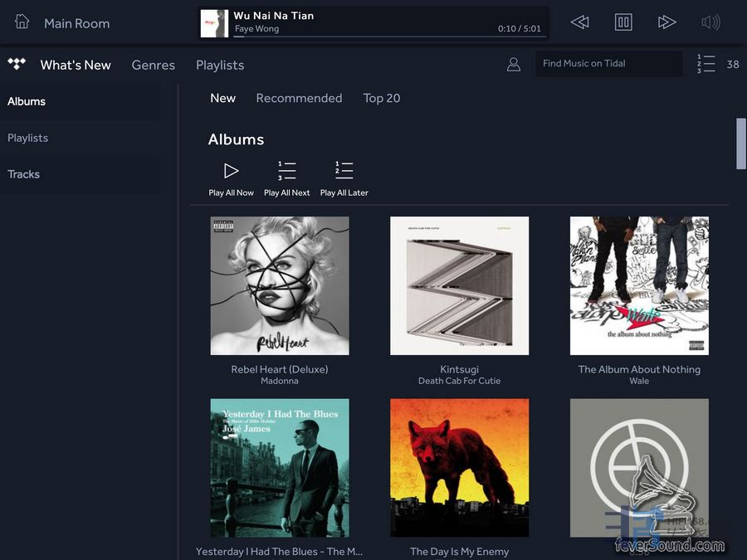
Task: Skip to the previous track
Action: (x=580, y=22)
